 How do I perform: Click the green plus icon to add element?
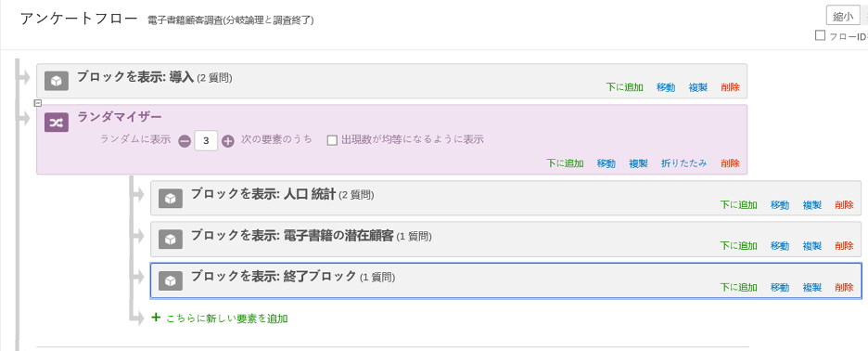pos(156,318)
